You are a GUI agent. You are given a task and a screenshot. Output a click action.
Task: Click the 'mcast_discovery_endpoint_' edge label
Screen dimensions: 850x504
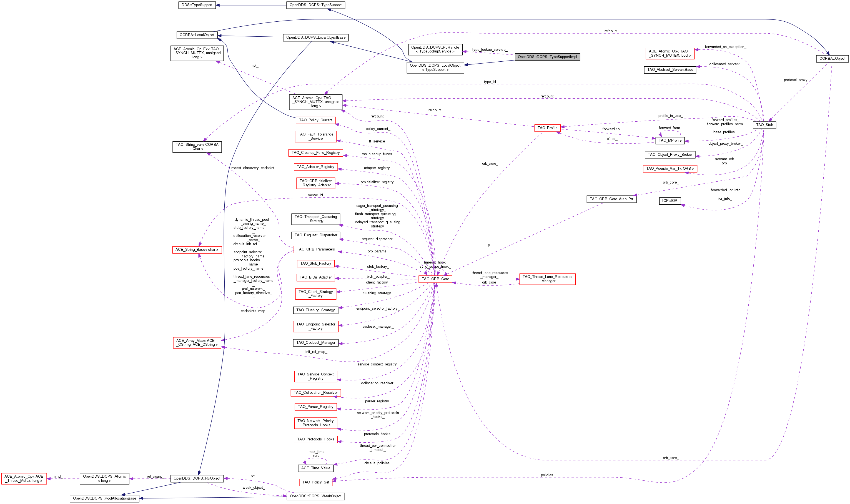click(254, 169)
